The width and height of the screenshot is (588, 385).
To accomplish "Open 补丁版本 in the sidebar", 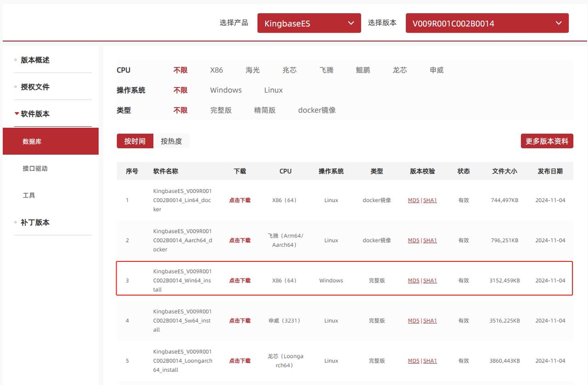I will [x=35, y=222].
